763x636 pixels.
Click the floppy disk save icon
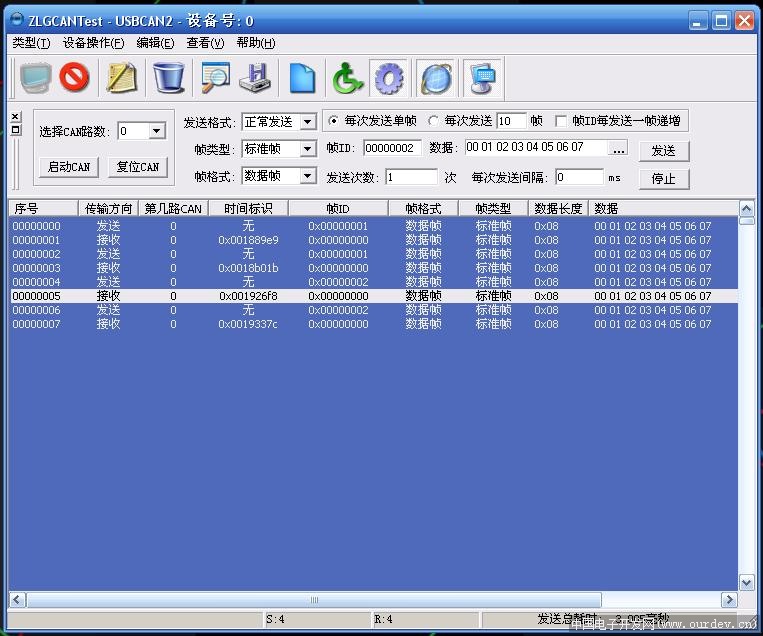[x=255, y=78]
